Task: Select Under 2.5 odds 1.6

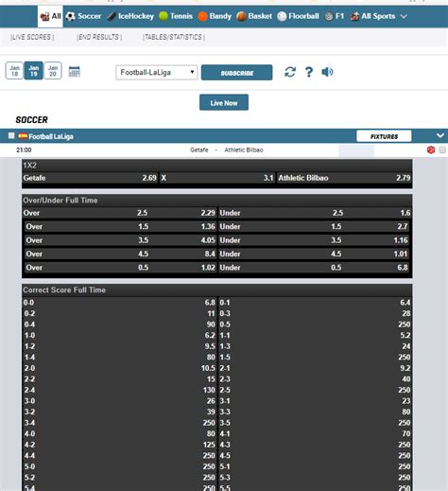Action: click(x=315, y=213)
